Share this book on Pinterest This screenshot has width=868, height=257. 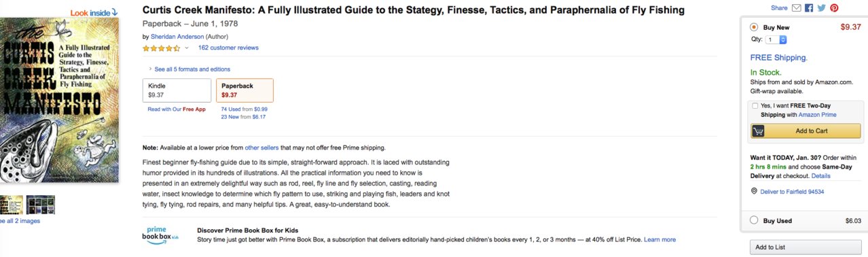[834, 8]
